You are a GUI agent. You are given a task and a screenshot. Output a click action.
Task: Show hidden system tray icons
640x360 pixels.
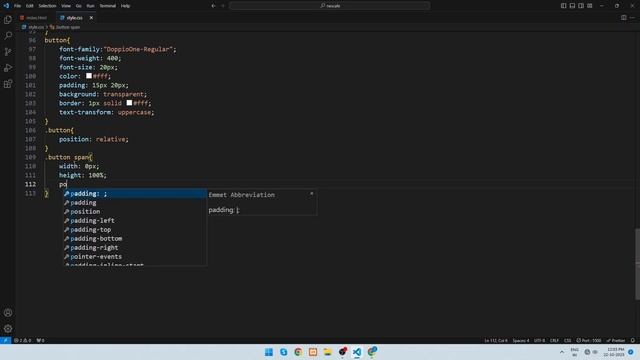click(x=562, y=352)
